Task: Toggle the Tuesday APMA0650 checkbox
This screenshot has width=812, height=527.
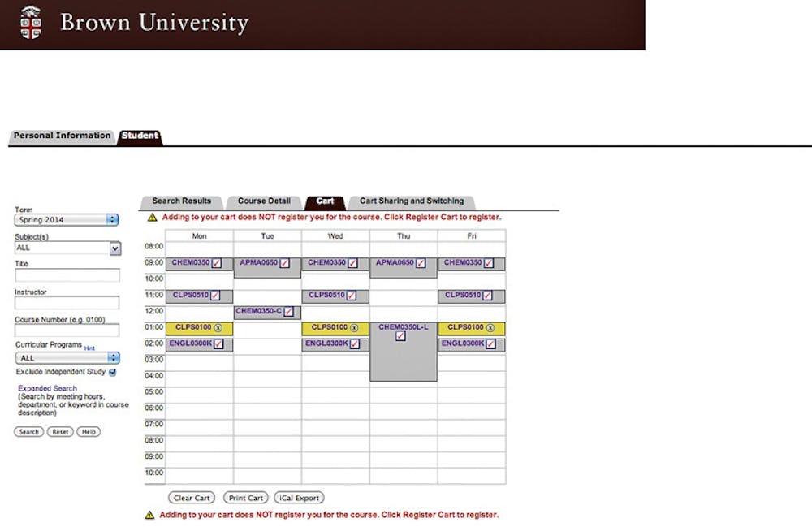Action: pos(285,263)
